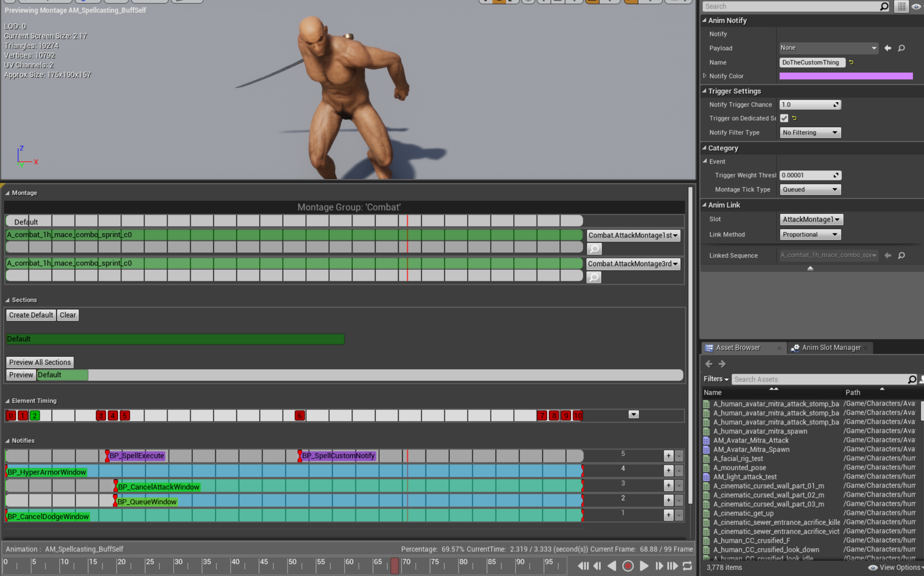Screen dimensions: 924x576
Task: Browse to Linked Sequence in content browser
Action: (901, 256)
